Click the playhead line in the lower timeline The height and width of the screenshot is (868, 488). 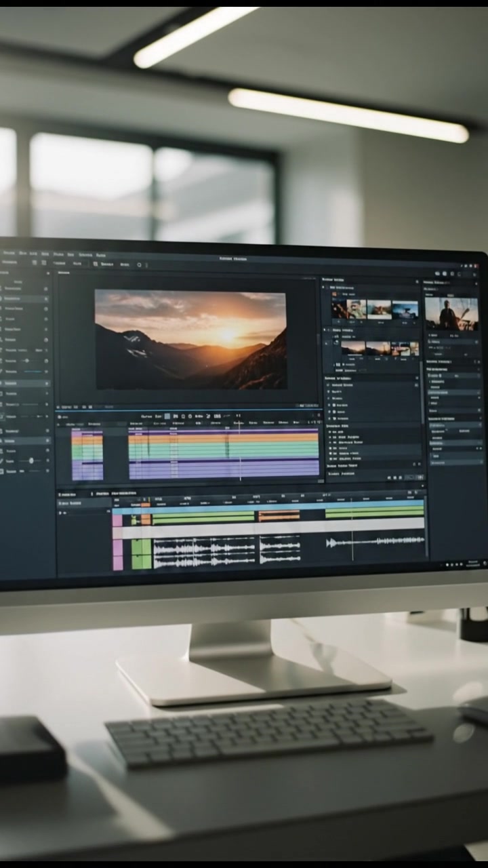point(352,529)
